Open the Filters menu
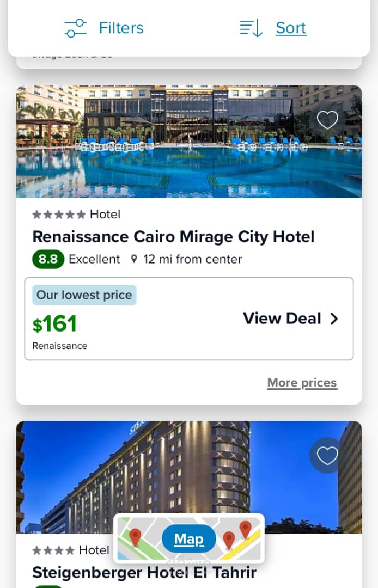 (121, 28)
